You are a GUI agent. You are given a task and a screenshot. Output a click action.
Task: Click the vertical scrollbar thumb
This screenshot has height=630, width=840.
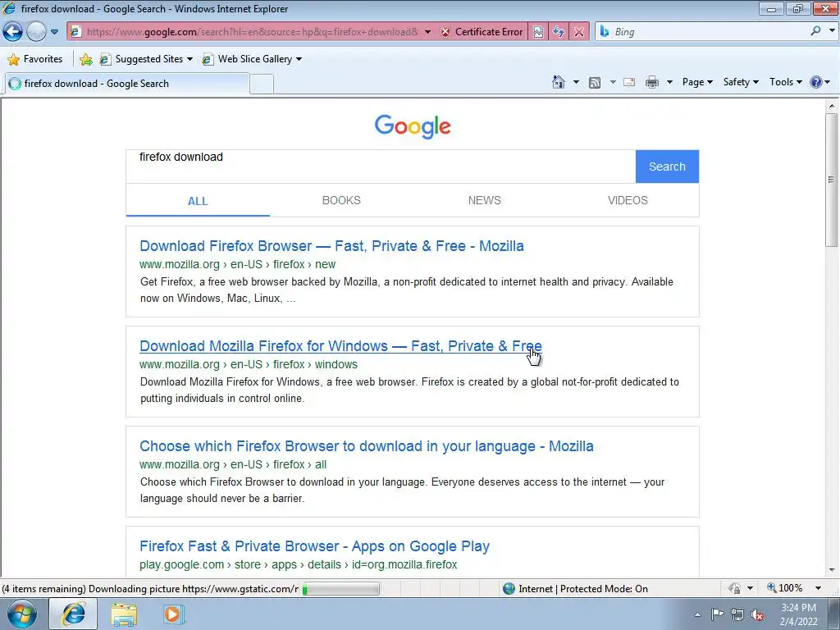831,180
